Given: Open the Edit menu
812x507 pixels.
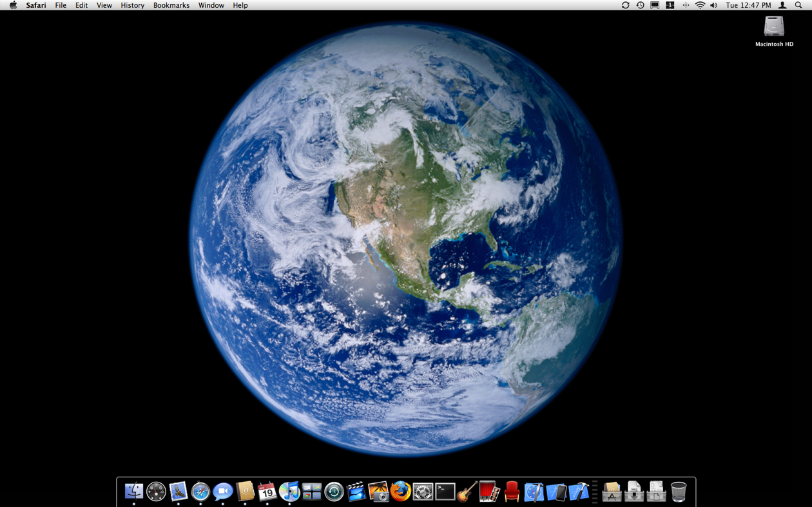Looking at the screenshot, I should point(81,5).
